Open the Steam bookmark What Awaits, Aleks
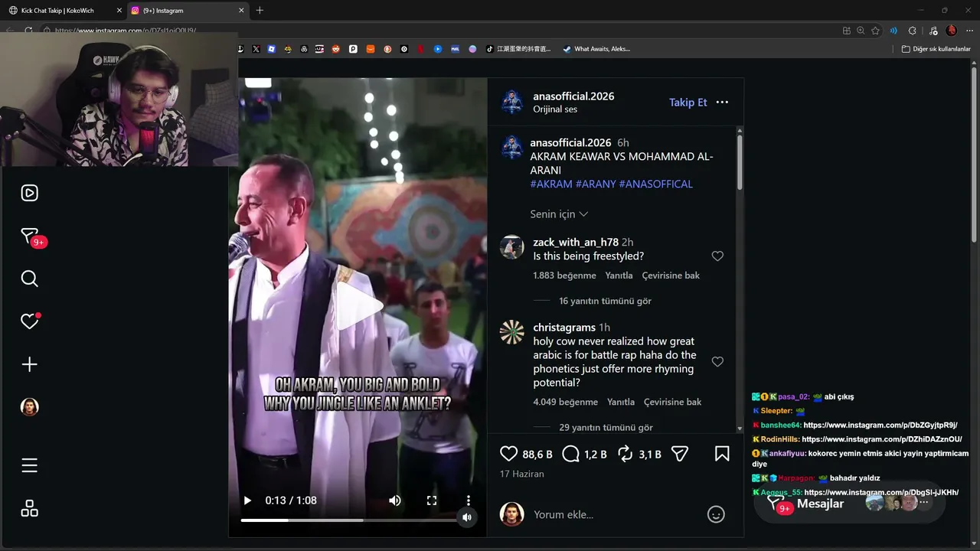 point(596,49)
